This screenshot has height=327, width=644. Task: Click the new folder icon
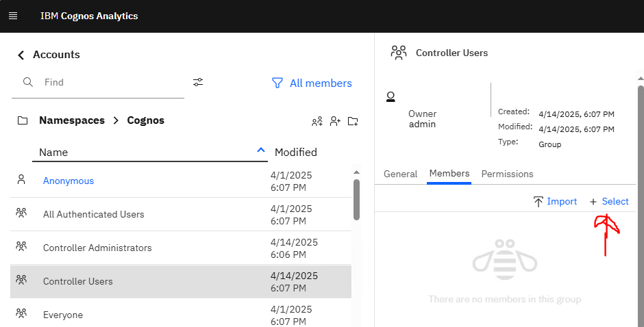[353, 121]
